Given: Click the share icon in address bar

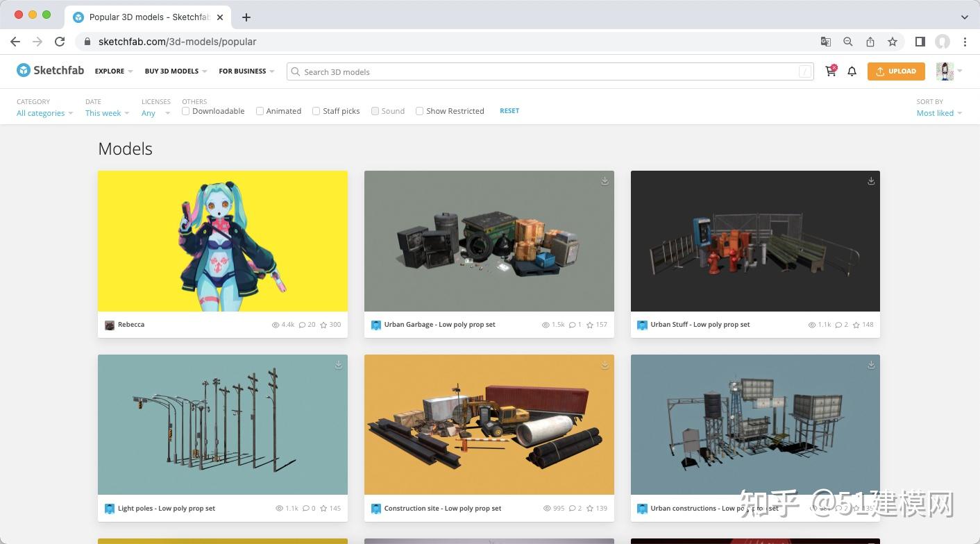Looking at the screenshot, I should (x=870, y=42).
